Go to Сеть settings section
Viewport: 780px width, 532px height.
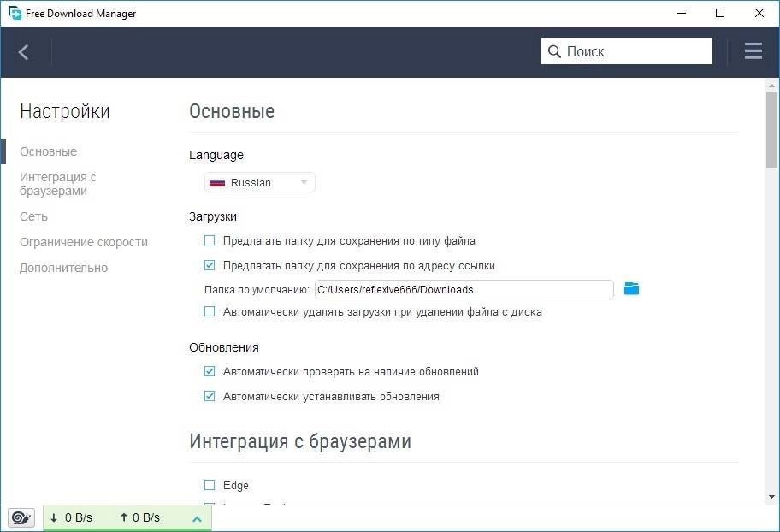34,216
